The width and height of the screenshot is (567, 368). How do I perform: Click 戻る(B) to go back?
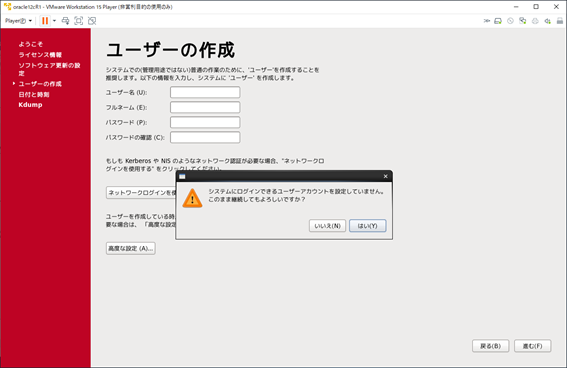pos(490,346)
